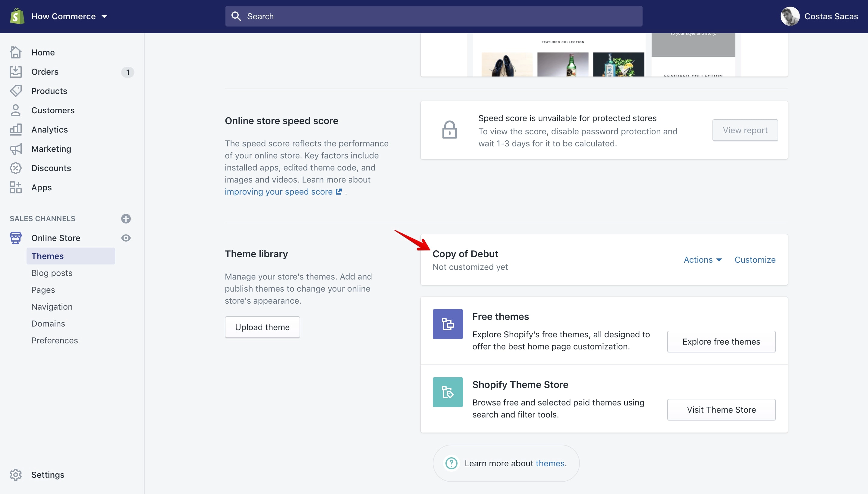
Task: Open the Apps section
Action: pos(41,188)
